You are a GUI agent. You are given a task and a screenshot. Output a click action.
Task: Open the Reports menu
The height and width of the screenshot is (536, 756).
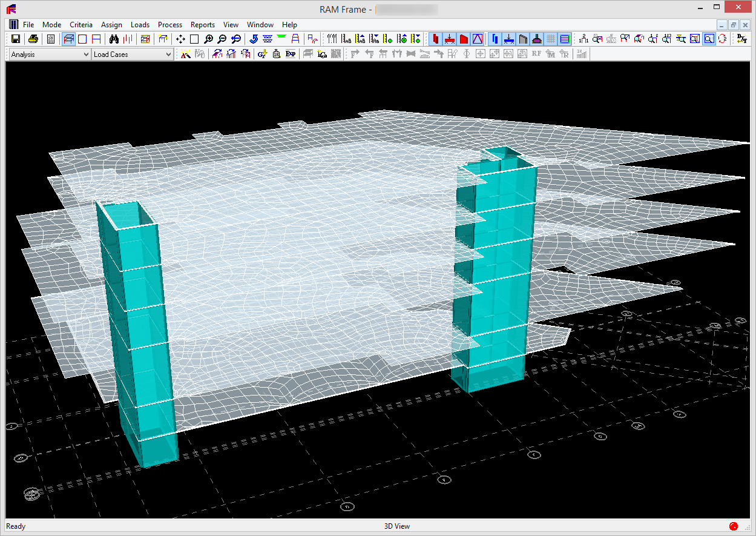(x=203, y=25)
